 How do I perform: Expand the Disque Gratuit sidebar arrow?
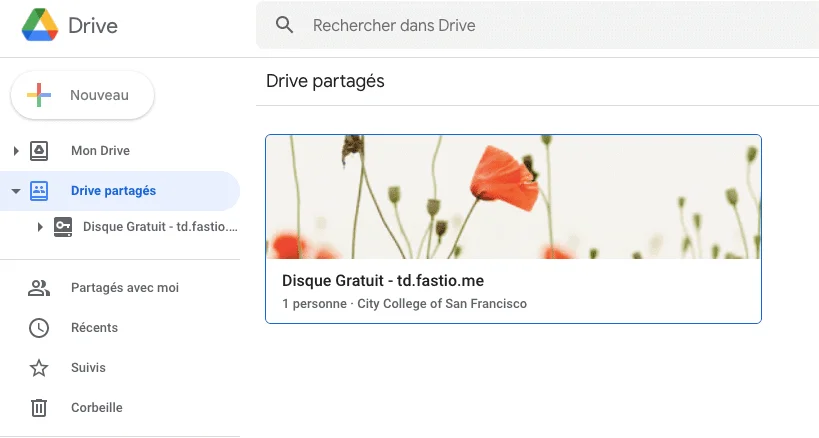(x=40, y=227)
